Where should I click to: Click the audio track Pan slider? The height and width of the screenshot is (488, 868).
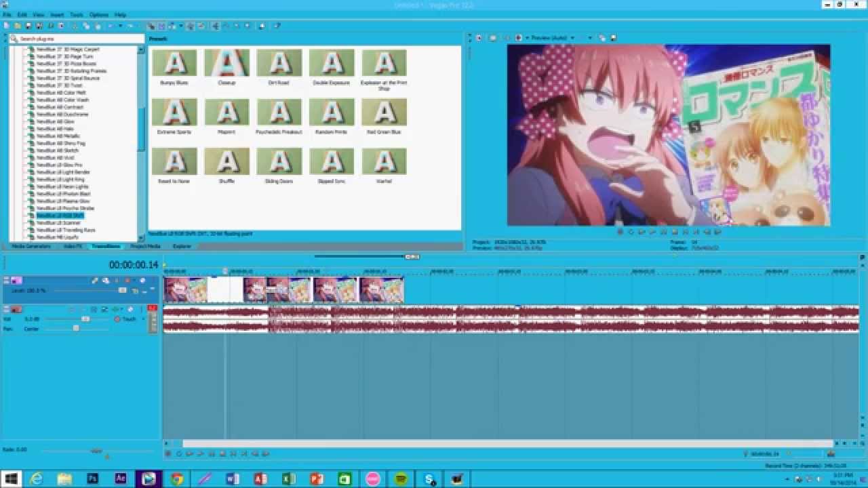coord(76,329)
